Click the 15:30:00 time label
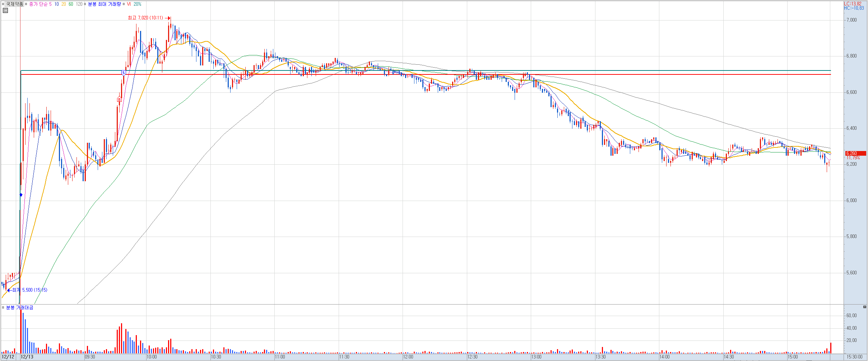Image resolution: width=868 pixels, height=361 pixels. 855,357
